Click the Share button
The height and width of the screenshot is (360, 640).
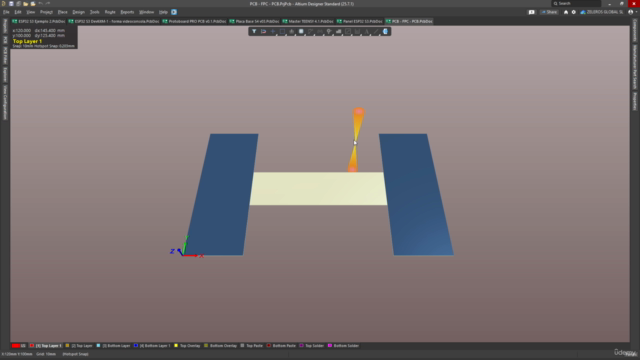tap(549, 12)
